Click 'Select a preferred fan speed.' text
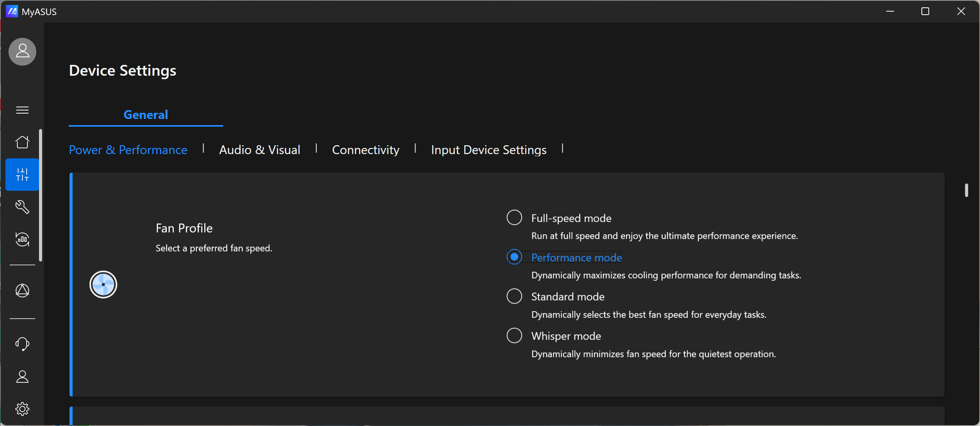The width and height of the screenshot is (980, 426). [214, 248]
